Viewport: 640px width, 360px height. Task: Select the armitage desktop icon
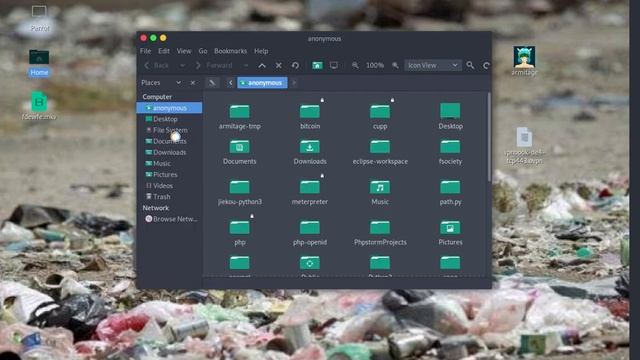(524, 61)
